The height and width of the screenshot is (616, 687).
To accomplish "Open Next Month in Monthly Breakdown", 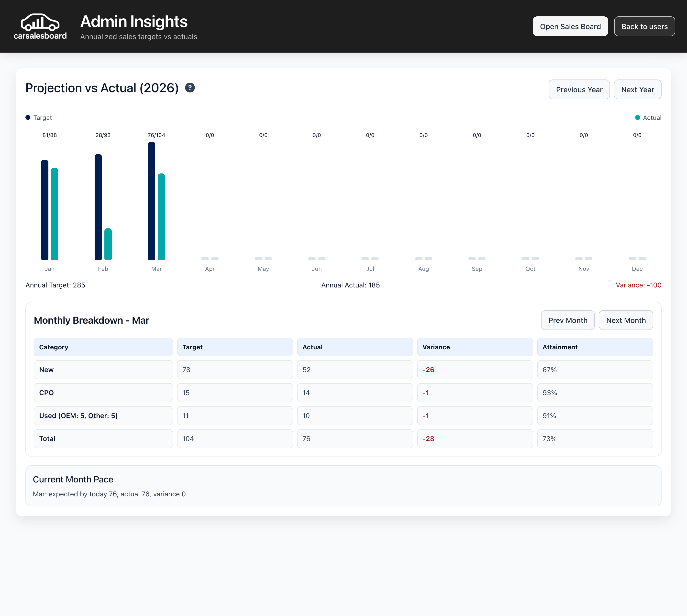I will (626, 320).
